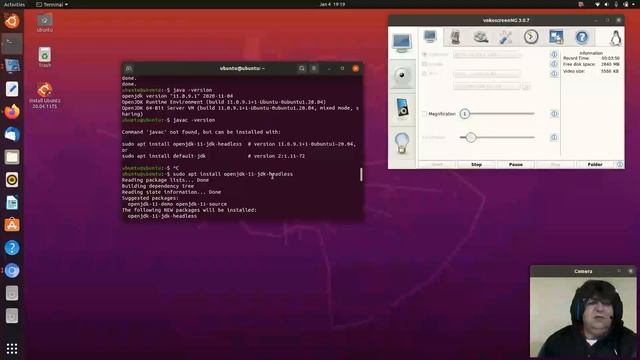Open the Text Editor icon in the dock

coord(12,89)
